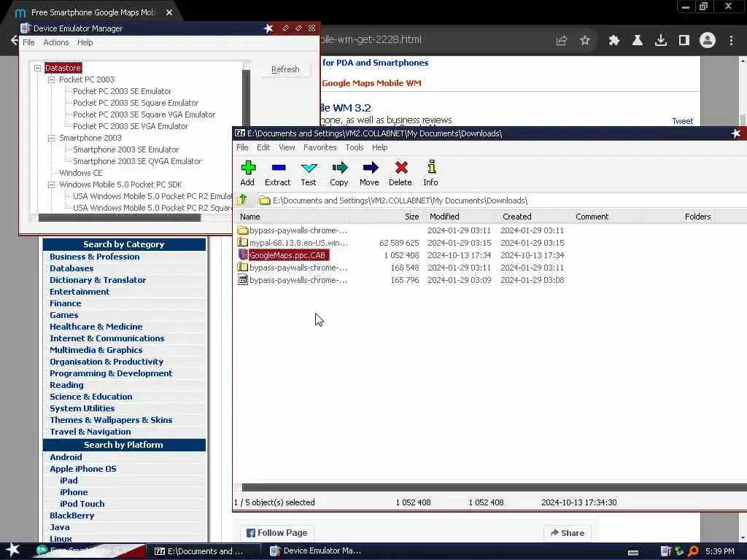Bookmark this page with the star icon
This screenshot has width=747, height=560.
pos(585,41)
